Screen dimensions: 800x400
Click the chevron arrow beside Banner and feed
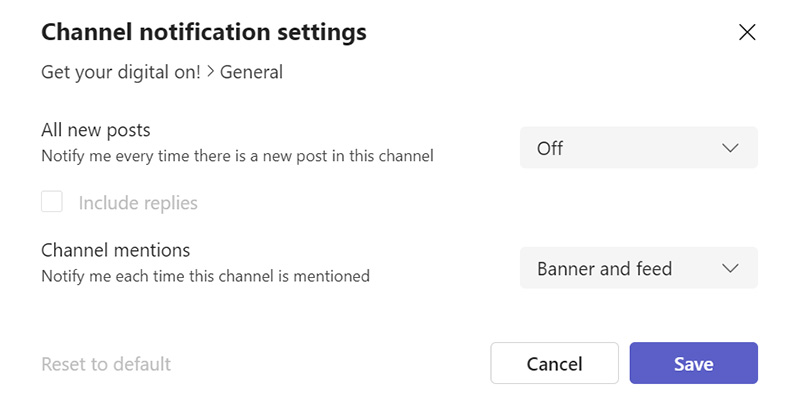pos(730,269)
